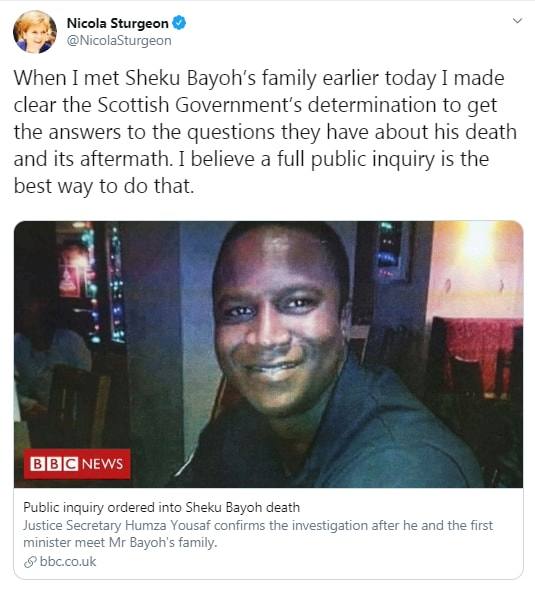Open the tweet options chevron menu

point(517,20)
